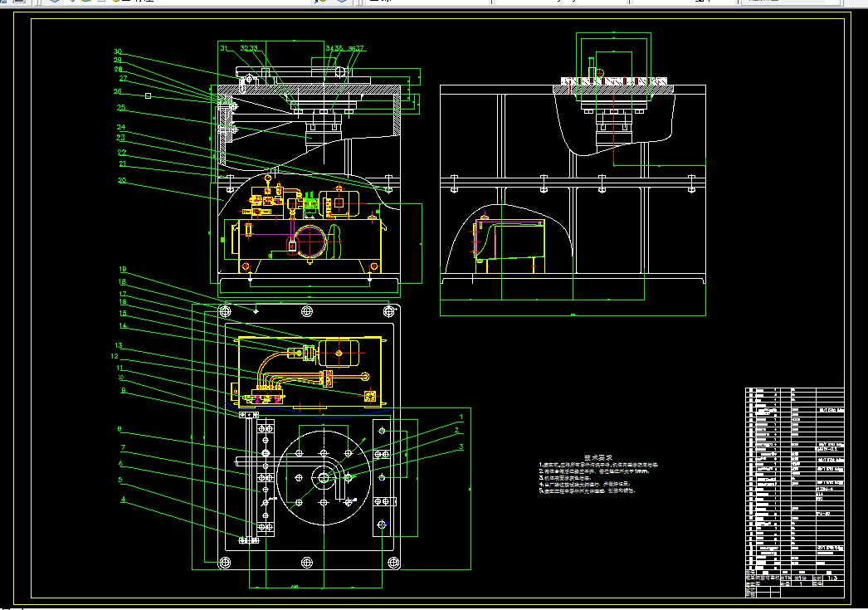
Task: Select part callout number 7
Action: (123, 448)
